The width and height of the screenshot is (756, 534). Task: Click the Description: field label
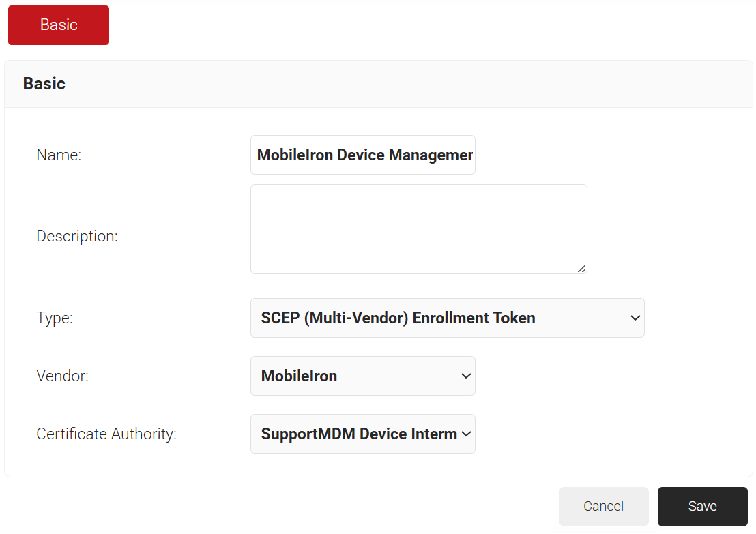(77, 237)
